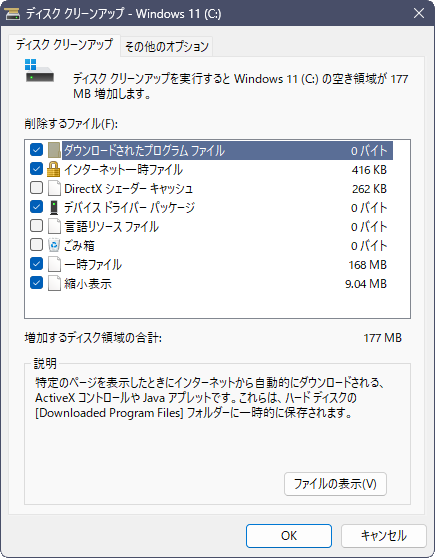Viewport: 435px width, 558px height.
Task: Click the file icon next to 縮小表示
Action: (x=54, y=284)
